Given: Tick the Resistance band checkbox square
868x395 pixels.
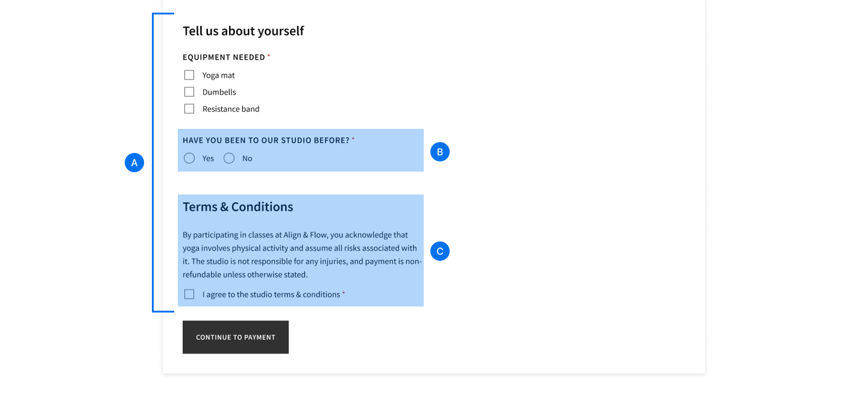Looking at the screenshot, I should (189, 109).
